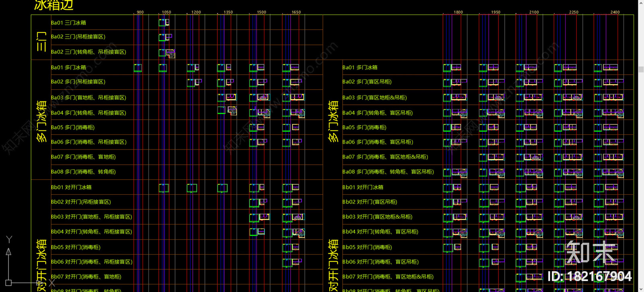The height and width of the screenshot is (292, 644).
Task: Pick the Ba02 三门(转角柜、吊柜接盲区) block drawing
Action: coord(167,53)
